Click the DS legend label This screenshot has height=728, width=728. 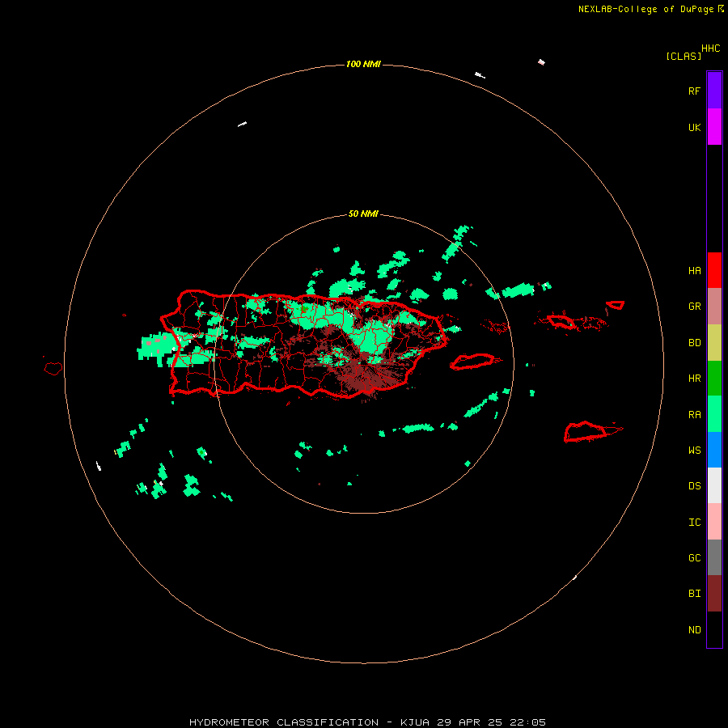click(x=694, y=486)
